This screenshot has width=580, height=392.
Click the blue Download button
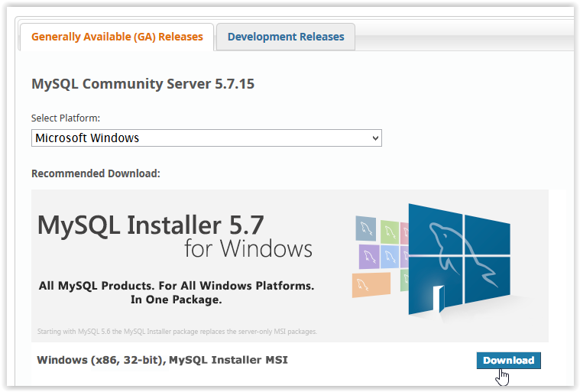(x=509, y=360)
